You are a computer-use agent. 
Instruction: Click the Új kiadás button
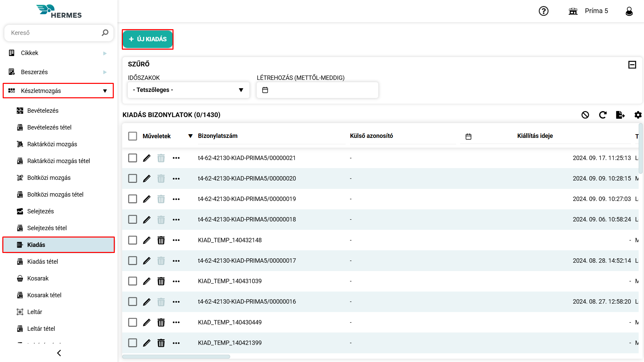[x=148, y=39]
